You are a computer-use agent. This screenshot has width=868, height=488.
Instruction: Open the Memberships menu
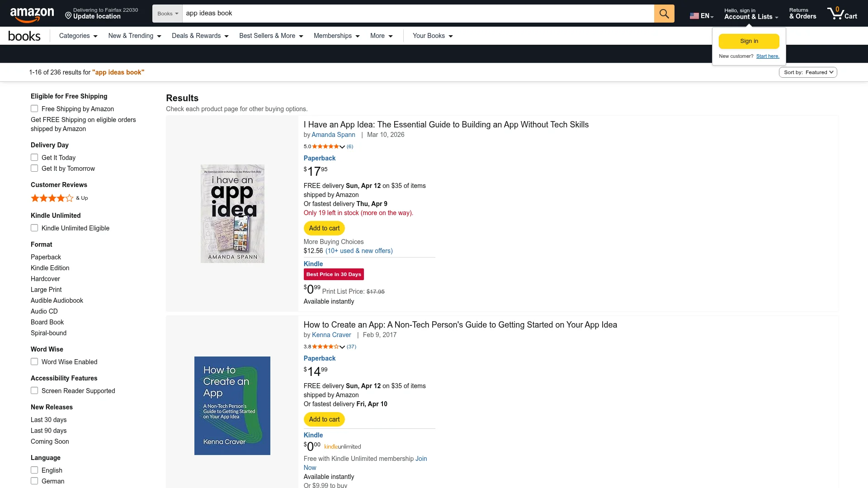(336, 36)
